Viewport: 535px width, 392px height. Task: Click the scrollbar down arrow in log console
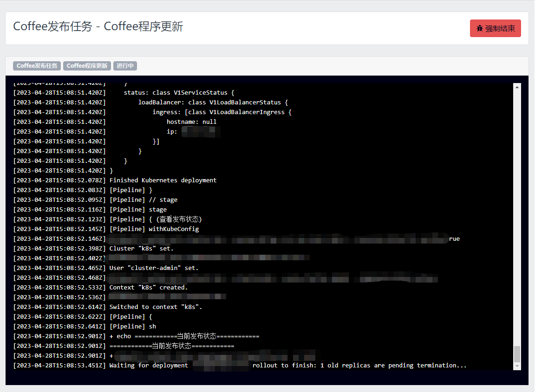point(517,366)
